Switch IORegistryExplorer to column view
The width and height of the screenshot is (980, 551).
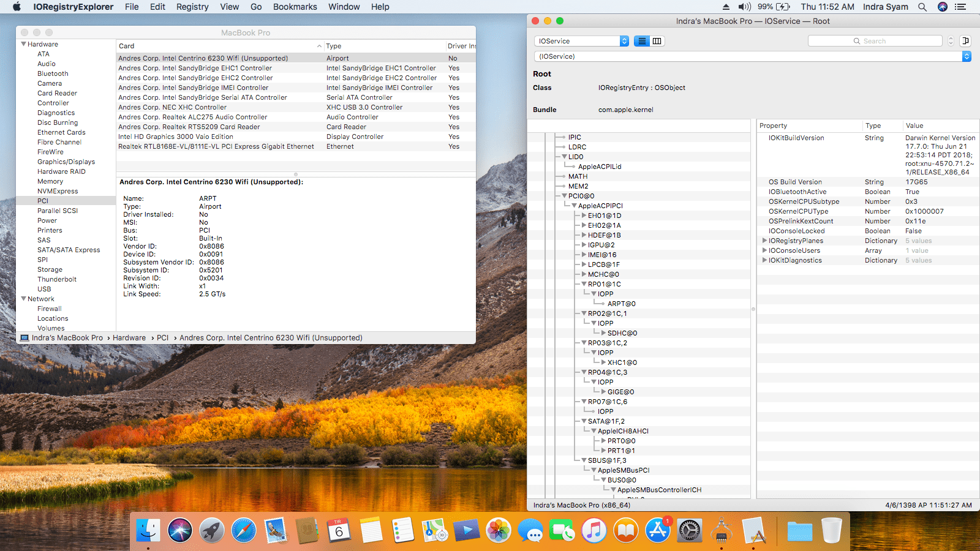(x=657, y=41)
